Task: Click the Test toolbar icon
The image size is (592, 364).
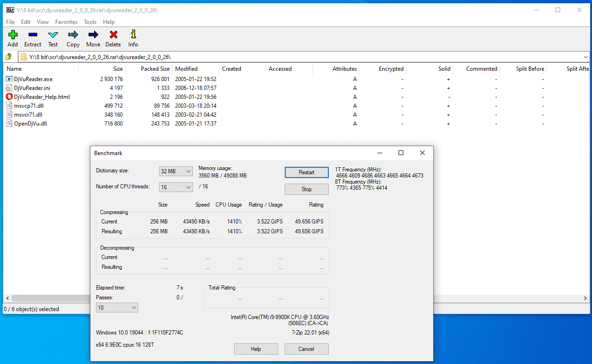Action: click(x=53, y=35)
